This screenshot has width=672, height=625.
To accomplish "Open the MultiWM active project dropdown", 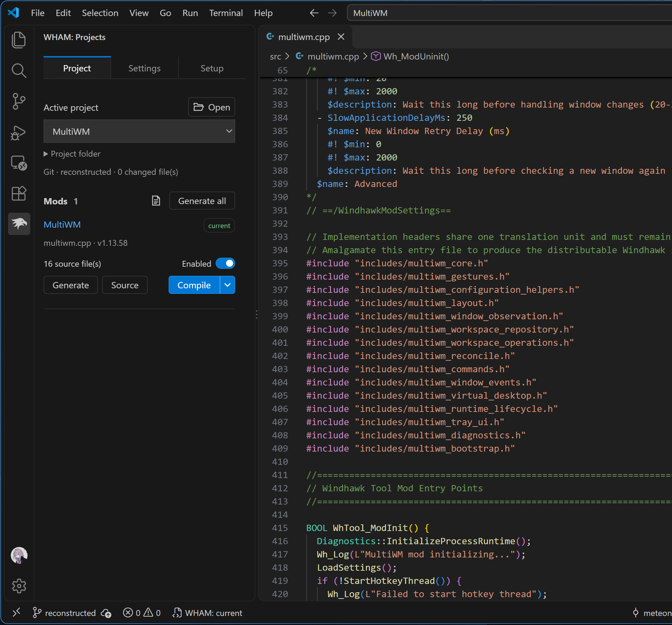I will coord(139,131).
